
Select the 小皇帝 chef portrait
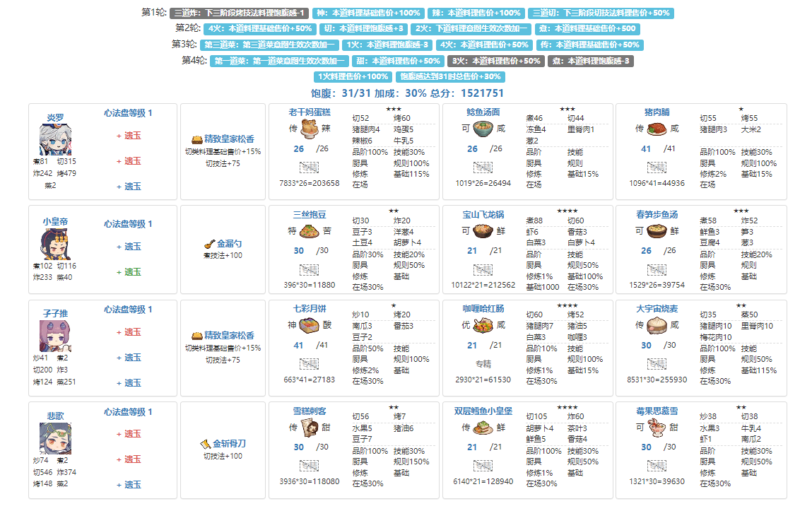tap(55, 245)
